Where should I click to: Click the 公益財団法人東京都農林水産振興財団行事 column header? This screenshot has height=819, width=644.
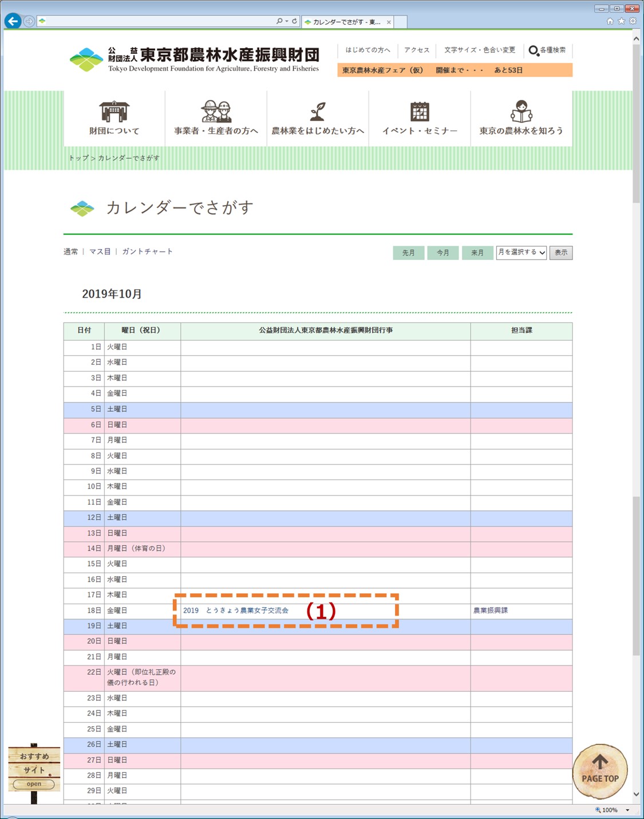(326, 331)
